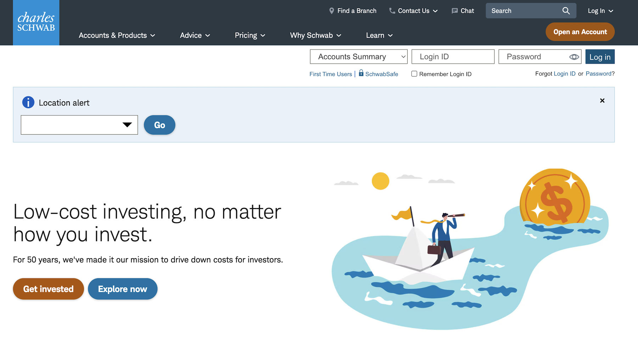Open the Location alert country dropdown
This screenshot has width=638, height=364.
coord(79,125)
